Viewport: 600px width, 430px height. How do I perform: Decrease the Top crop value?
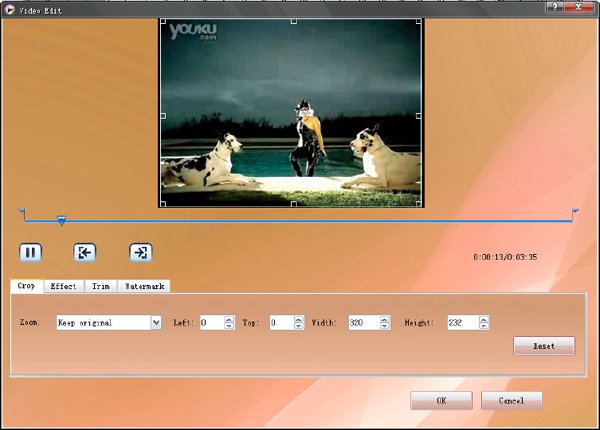click(299, 326)
